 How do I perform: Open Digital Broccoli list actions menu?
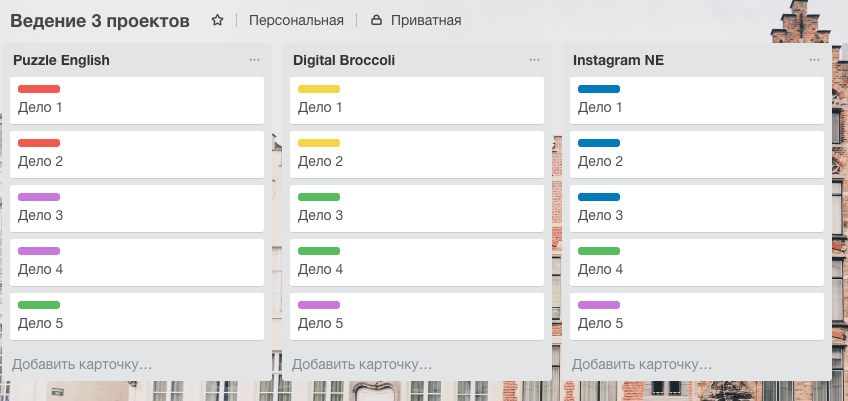pos(534,60)
